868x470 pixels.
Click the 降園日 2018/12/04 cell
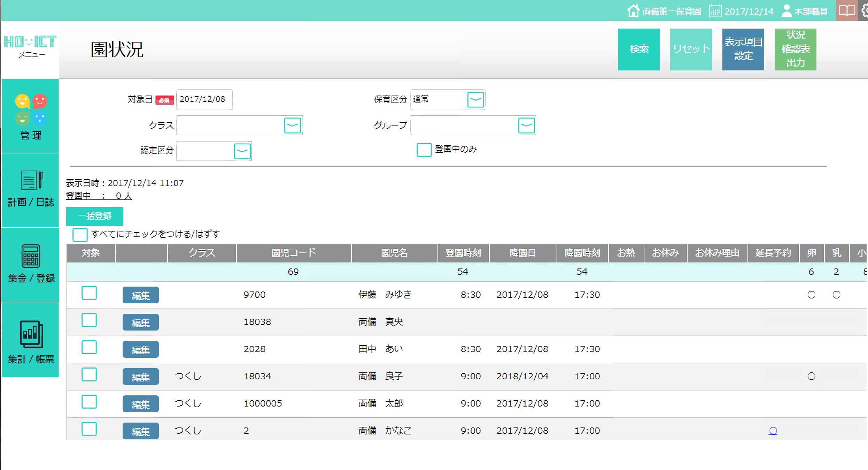(x=522, y=376)
